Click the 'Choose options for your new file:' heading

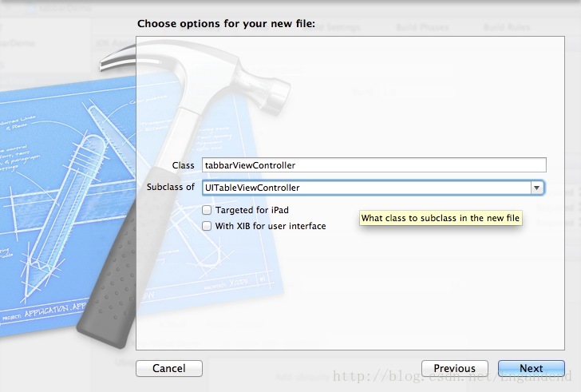click(x=226, y=24)
